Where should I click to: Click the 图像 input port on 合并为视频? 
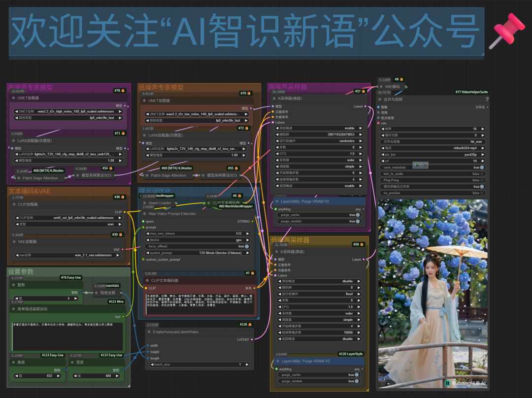click(379, 107)
